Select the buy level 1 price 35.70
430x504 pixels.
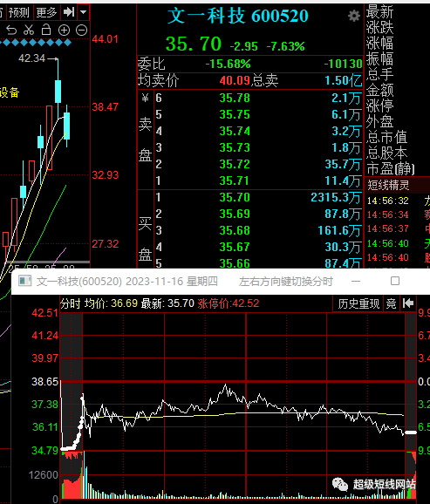coord(235,197)
